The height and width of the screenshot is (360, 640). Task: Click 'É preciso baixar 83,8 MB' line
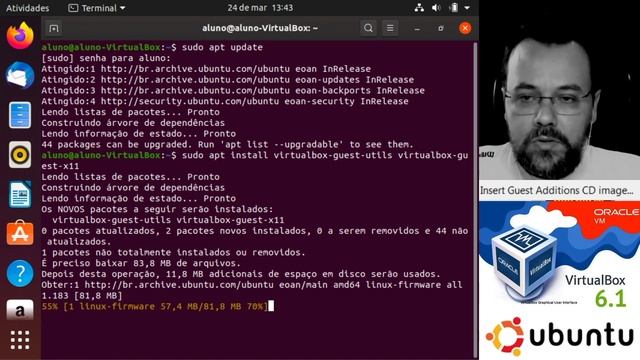pos(141,263)
